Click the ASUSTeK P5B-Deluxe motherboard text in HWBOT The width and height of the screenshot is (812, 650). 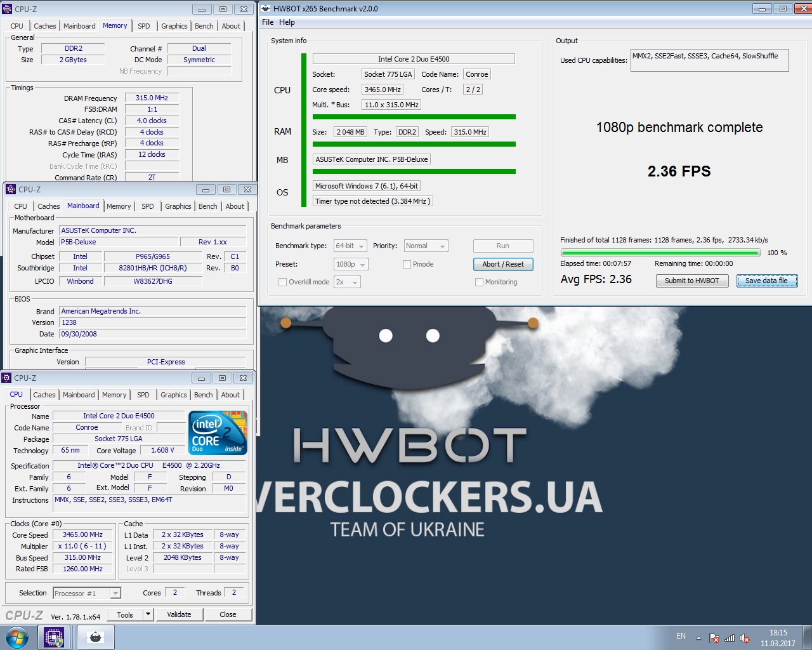pyautogui.click(x=372, y=159)
